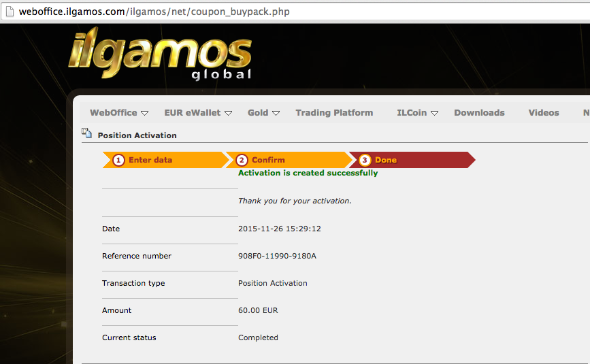Click the Date label
The width and height of the screenshot is (590, 364).
[x=111, y=229]
